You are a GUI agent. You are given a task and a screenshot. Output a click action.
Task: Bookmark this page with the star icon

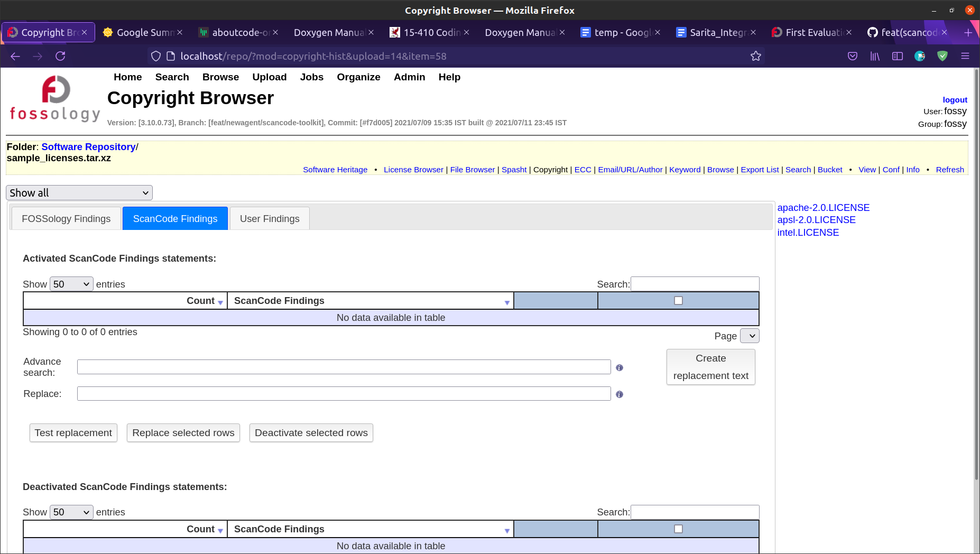[756, 56]
